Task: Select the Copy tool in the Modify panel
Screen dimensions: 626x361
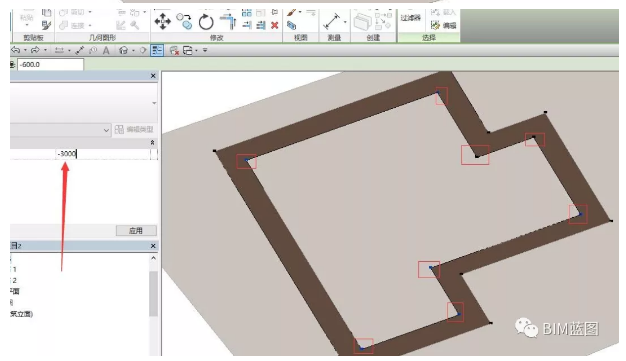Action: point(184,21)
